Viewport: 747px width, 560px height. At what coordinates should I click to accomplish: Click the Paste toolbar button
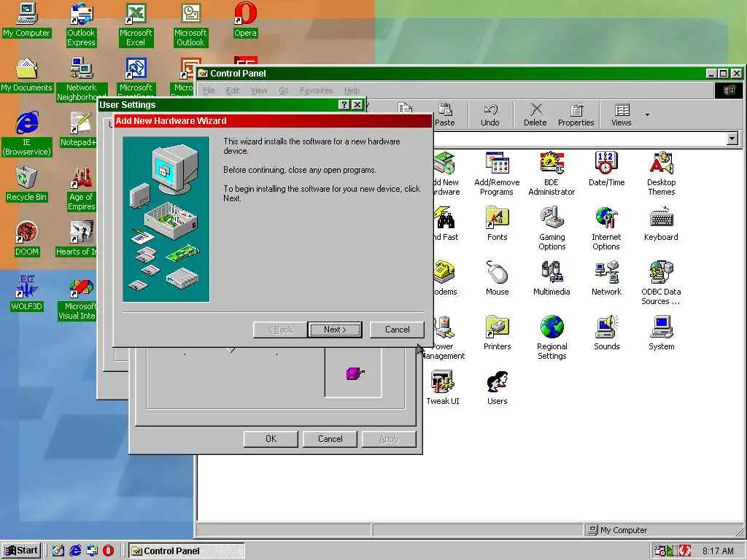click(445, 114)
